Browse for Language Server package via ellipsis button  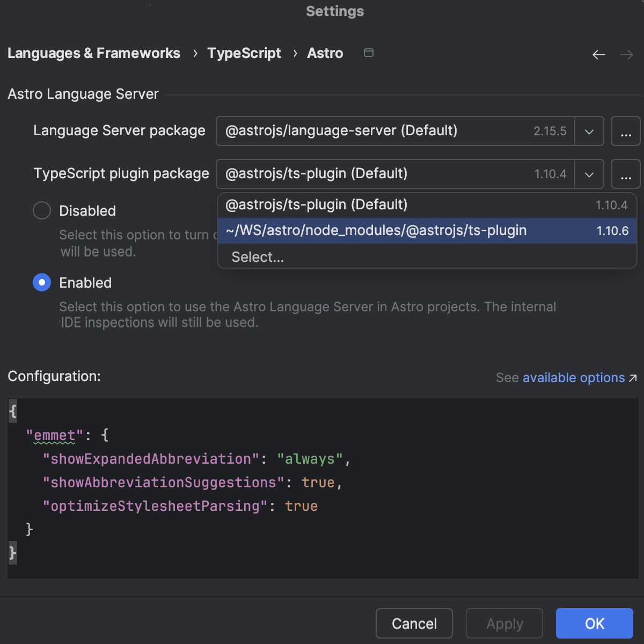[626, 131]
